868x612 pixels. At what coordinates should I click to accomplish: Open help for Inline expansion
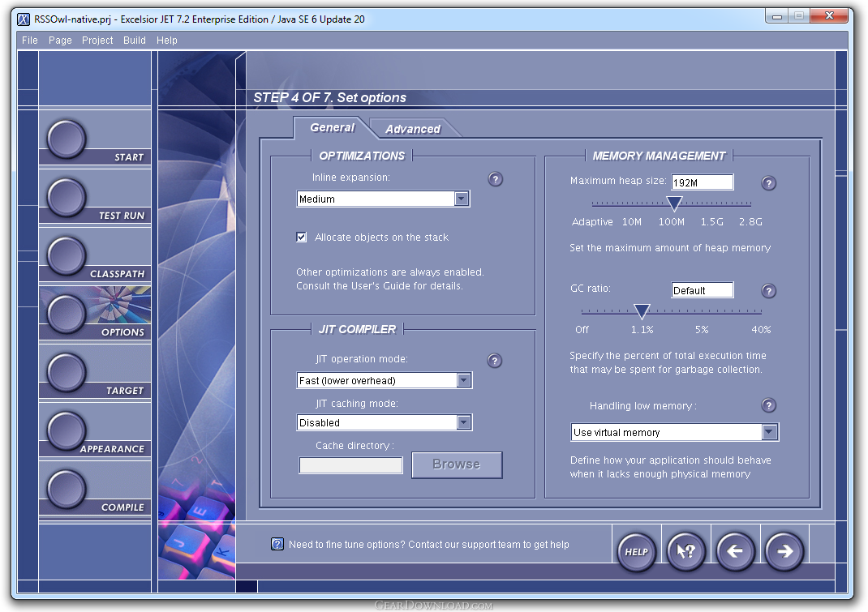click(x=496, y=178)
